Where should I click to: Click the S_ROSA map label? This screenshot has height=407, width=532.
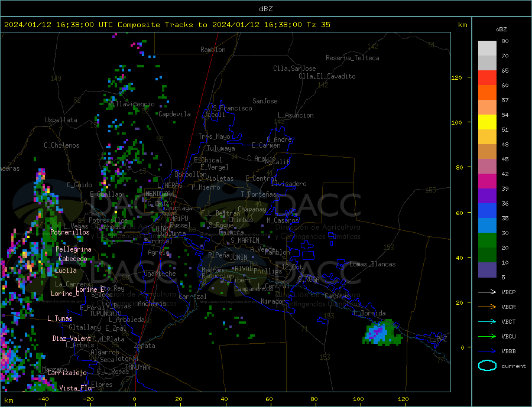[309, 279]
